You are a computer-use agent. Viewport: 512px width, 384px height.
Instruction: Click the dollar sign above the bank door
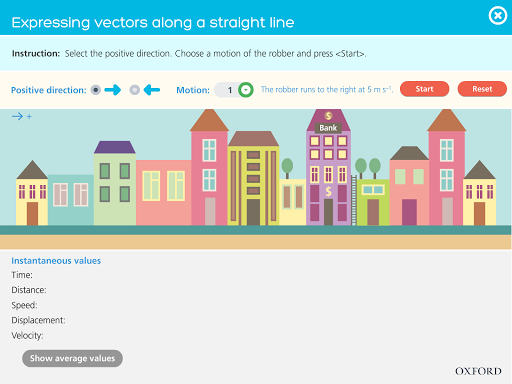coord(329,191)
